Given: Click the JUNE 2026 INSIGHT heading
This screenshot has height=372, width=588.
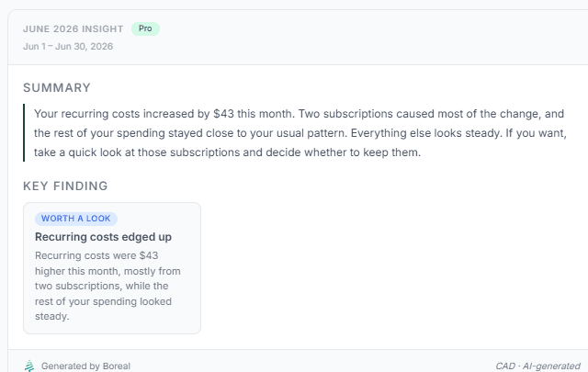Looking at the screenshot, I should point(73,28).
